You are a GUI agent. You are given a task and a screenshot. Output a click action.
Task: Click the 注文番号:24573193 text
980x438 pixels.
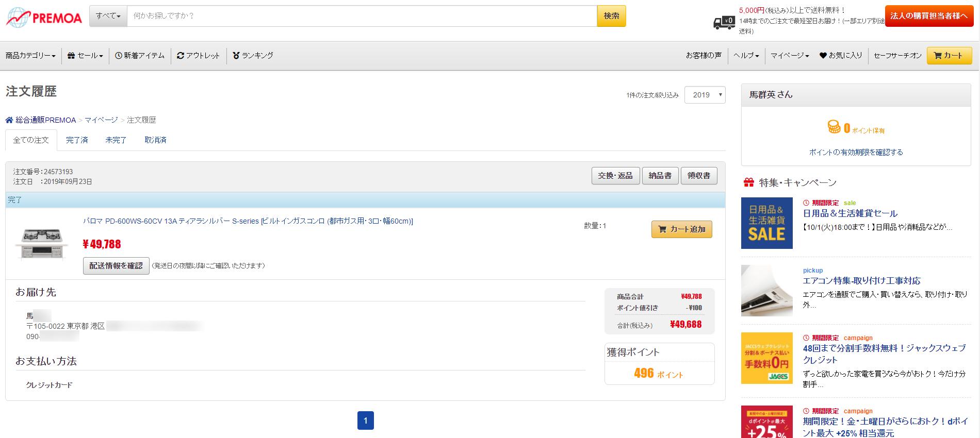pyautogui.click(x=43, y=172)
